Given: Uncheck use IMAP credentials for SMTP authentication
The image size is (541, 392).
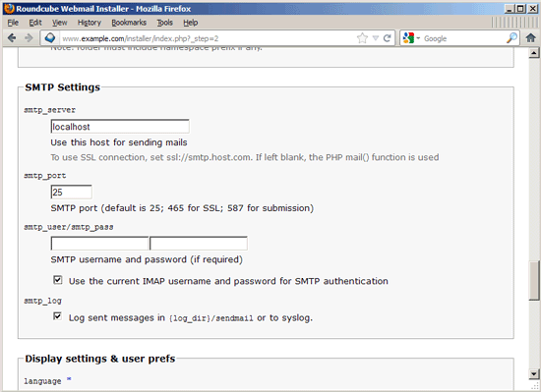Looking at the screenshot, I should 58,280.
